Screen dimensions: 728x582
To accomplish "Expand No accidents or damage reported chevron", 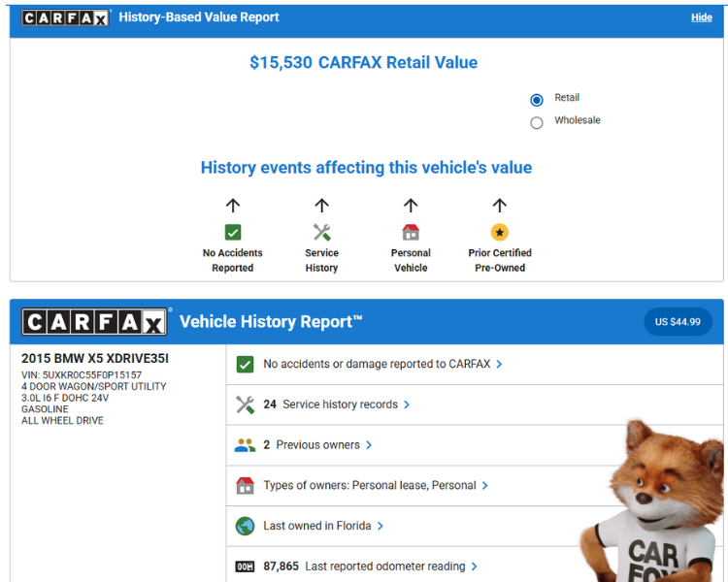I will pos(499,365).
